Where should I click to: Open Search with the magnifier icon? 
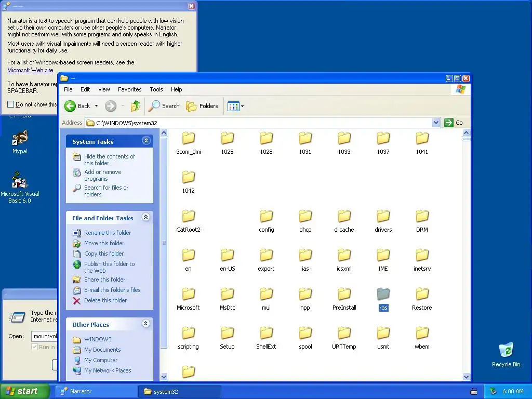164,106
